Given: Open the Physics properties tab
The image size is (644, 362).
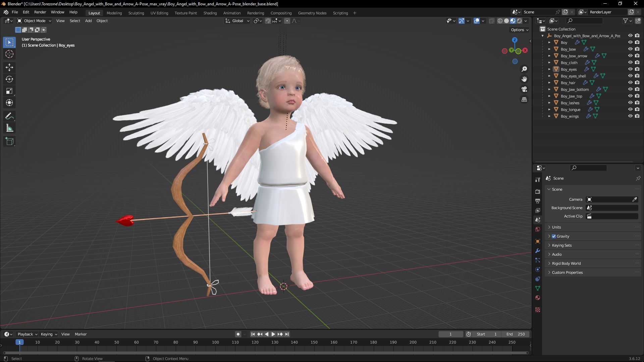Looking at the screenshot, I should (x=538, y=269).
